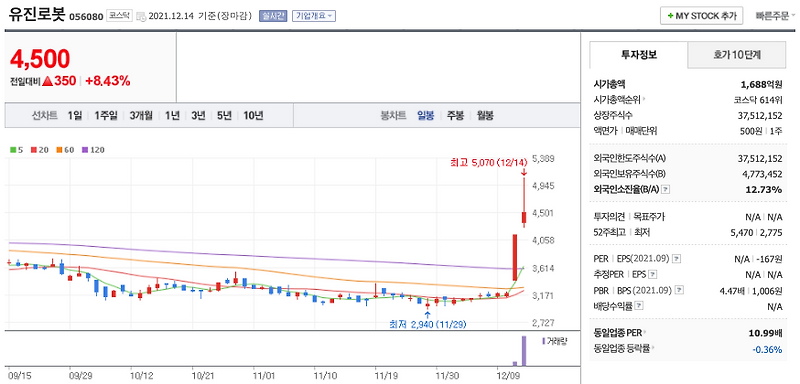Image resolution: width=800 pixels, height=384 pixels.
Task: Select the 10년 line chart period
Action: click(x=253, y=115)
